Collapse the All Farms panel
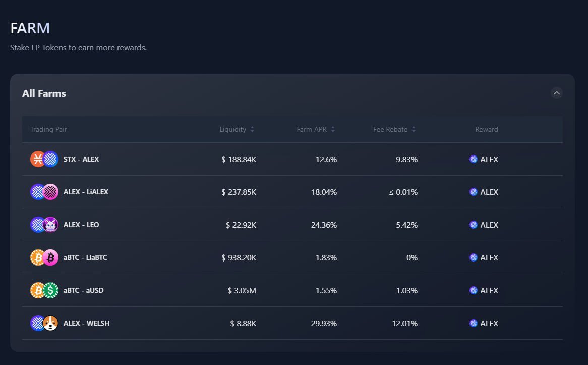The height and width of the screenshot is (365, 588). [557, 93]
